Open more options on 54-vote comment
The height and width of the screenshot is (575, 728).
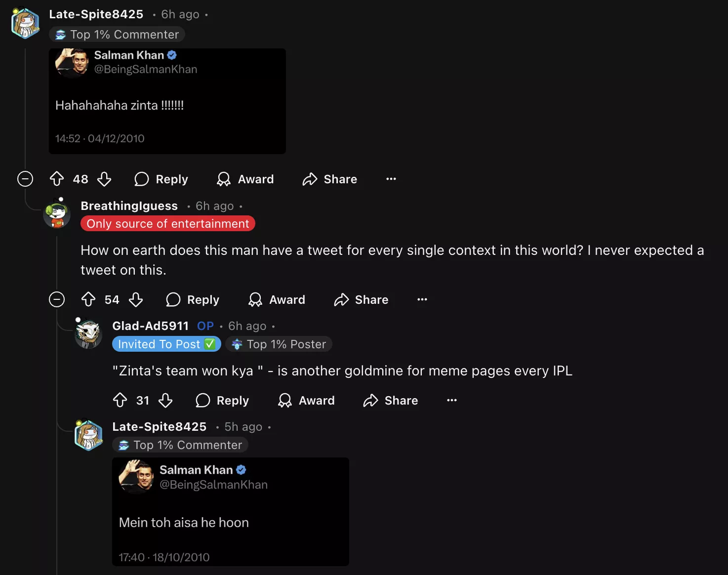coord(422,299)
